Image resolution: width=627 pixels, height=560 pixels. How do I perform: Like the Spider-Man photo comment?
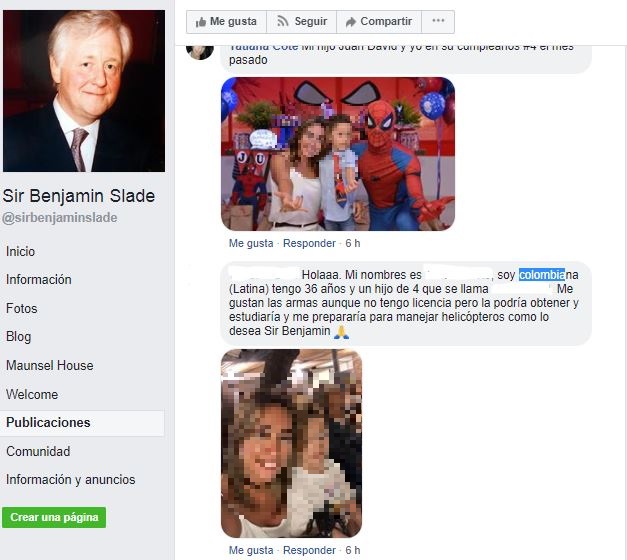[251, 243]
